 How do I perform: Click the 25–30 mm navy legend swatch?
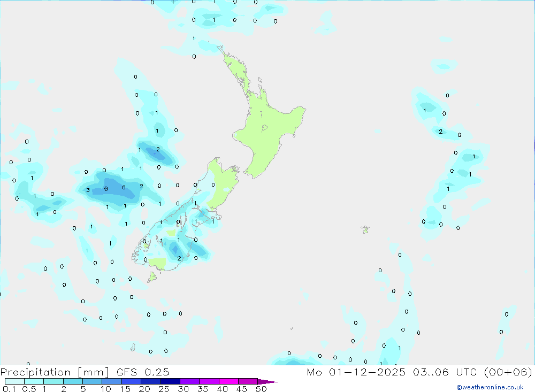[x=170, y=381]
